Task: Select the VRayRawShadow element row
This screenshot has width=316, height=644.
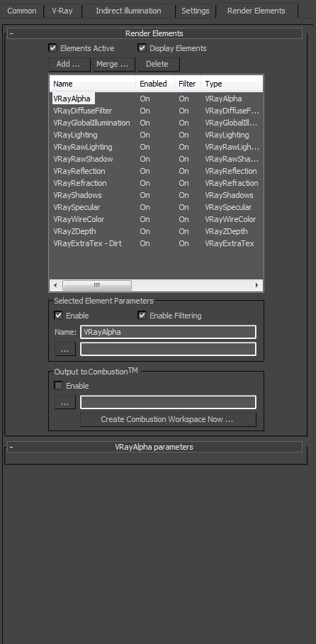Action: point(156,159)
